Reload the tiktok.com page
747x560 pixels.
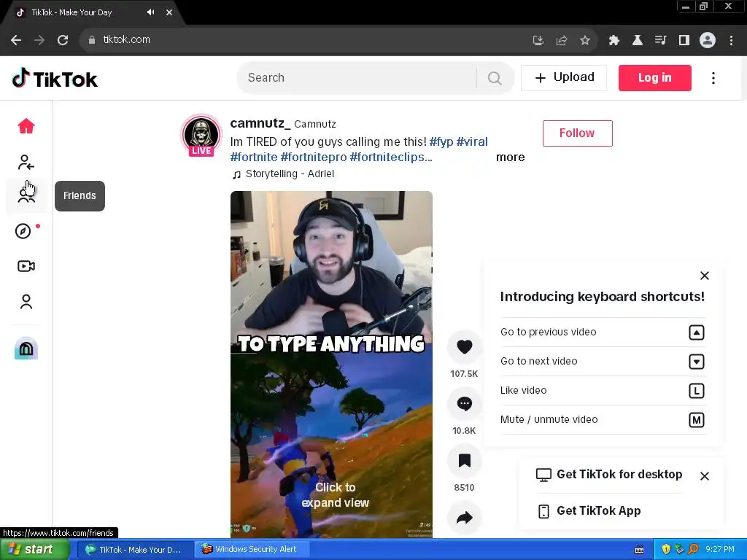[63, 40]
